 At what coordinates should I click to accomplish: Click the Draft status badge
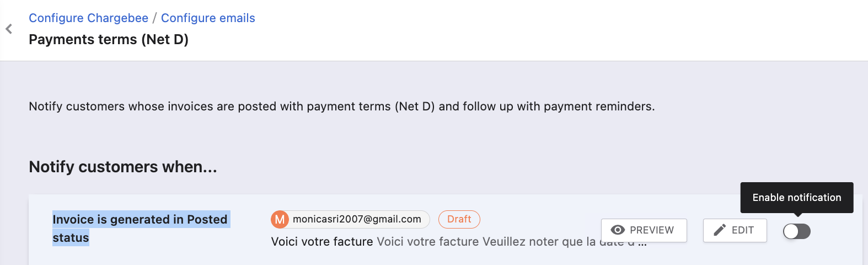[x=459, y=219]
